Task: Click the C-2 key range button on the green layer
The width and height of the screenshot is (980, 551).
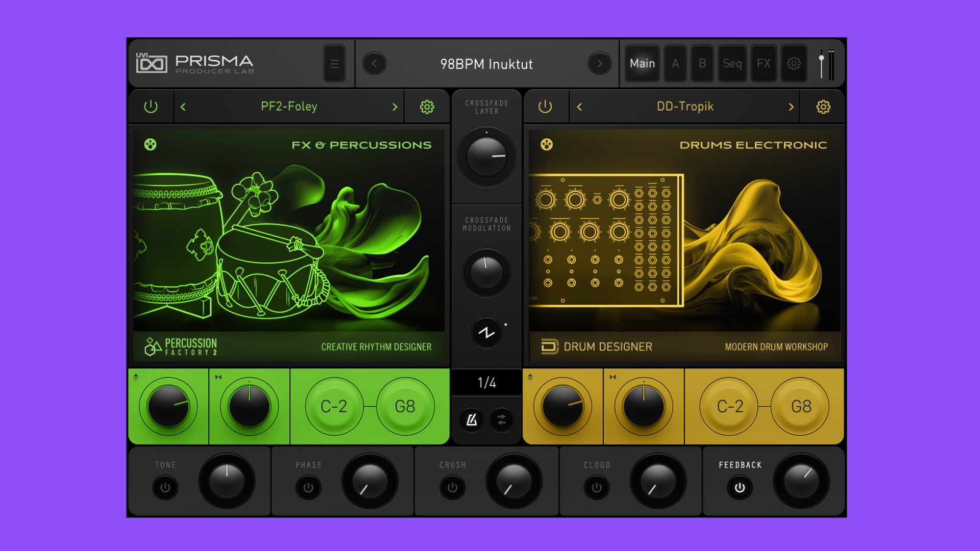Action: coord(334,406)
